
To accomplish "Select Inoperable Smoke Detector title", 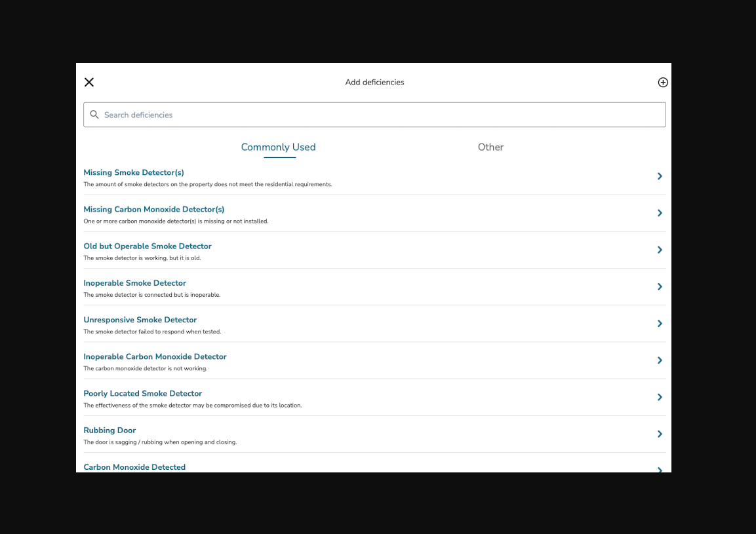I will tap(134, 283).
